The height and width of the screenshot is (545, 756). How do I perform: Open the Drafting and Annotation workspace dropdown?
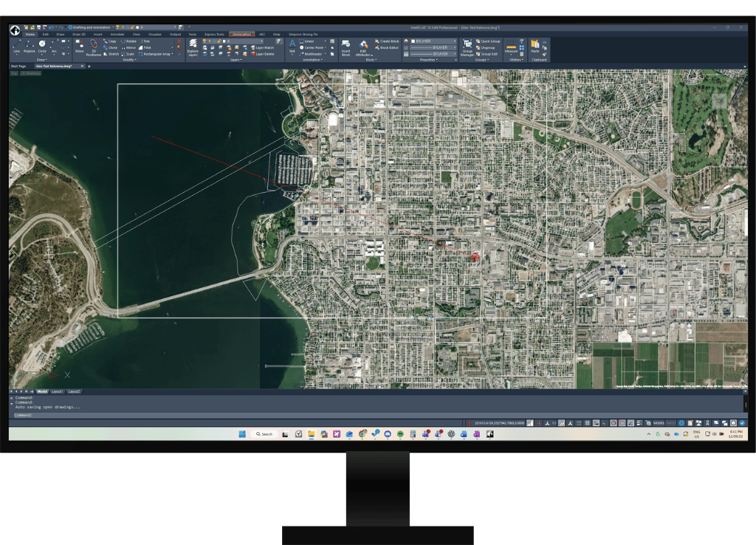tap(114, 27)
